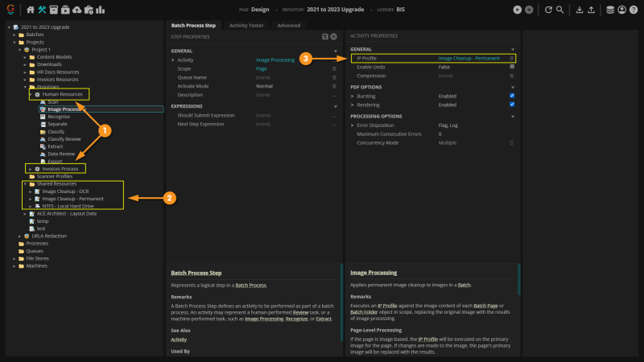Toggle the Bursting Enabled checkbox
Screen dimensions: 644x362
[x=512, y=96]
